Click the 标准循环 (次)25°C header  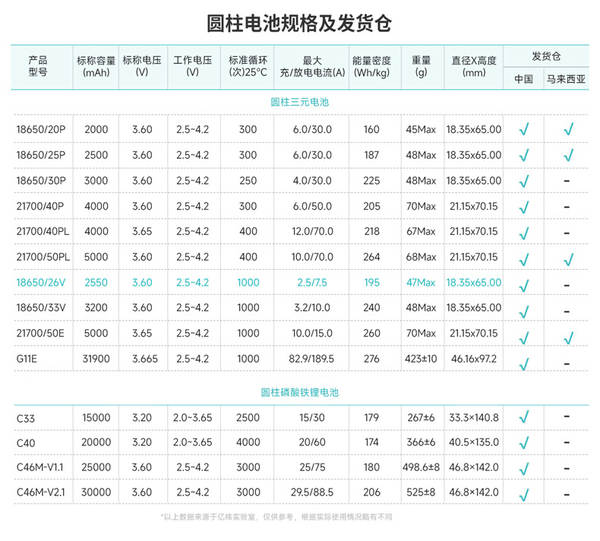pos(248,67)
